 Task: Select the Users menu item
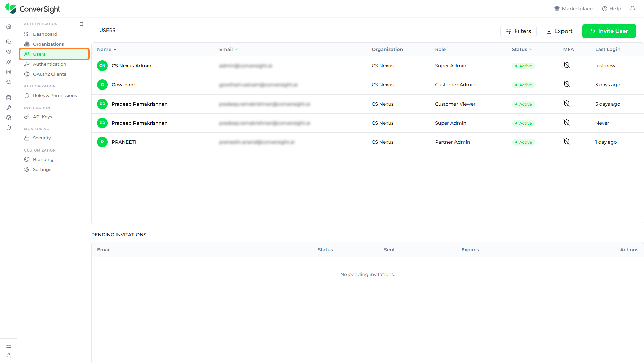(54, 54)
